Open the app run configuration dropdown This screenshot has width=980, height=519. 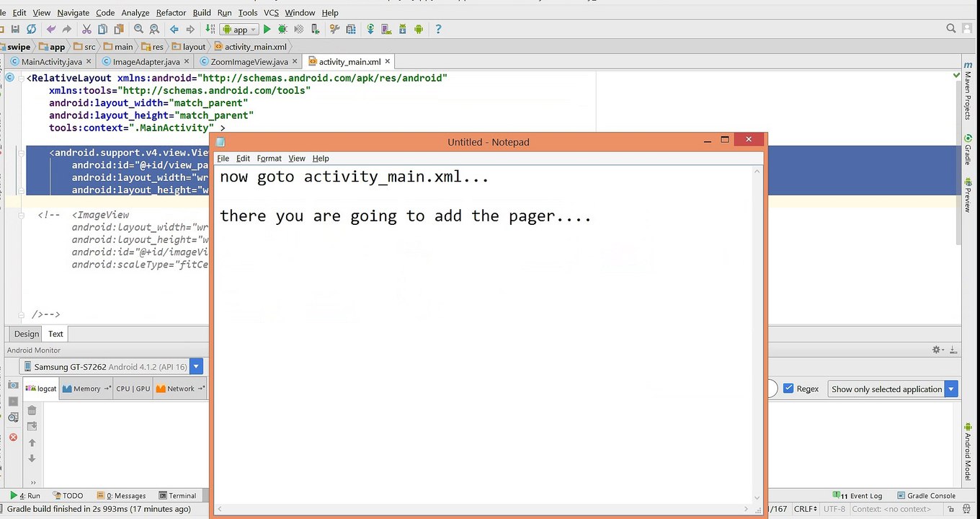pos(239,30)
